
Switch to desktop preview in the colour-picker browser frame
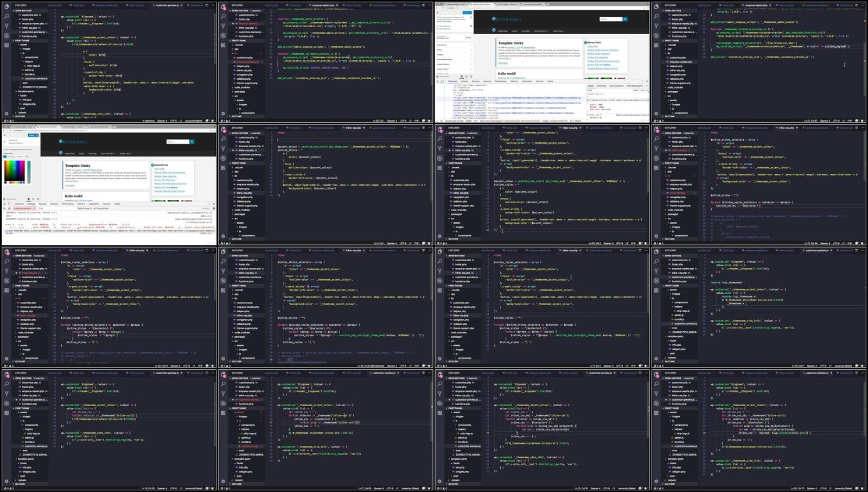28,199
